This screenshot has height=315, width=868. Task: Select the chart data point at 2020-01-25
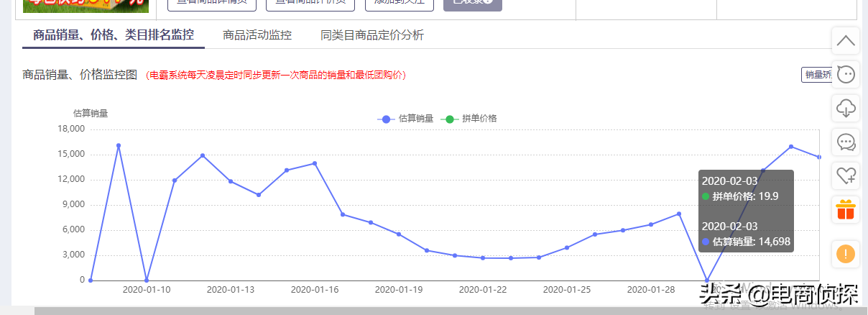coord(567,247)
